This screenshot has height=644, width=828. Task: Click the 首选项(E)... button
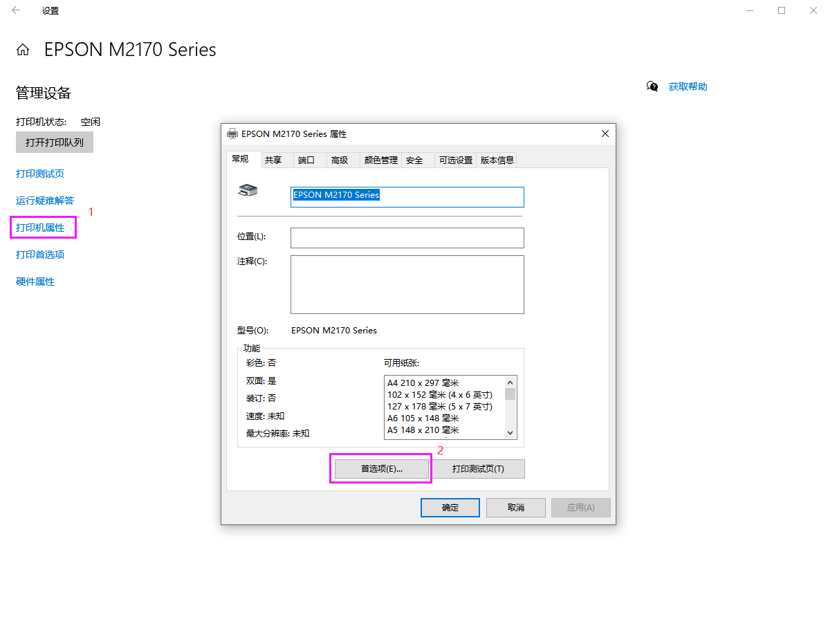tap(381, 469)
